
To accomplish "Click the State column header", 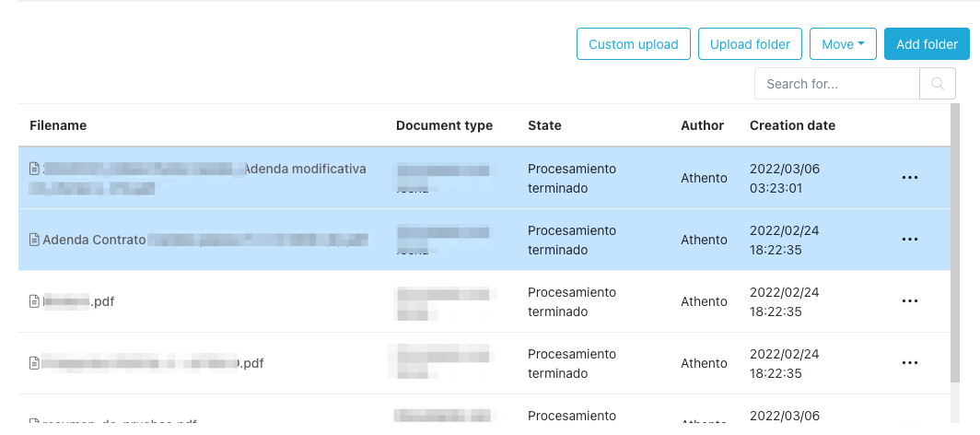I will tap(544, 125).
